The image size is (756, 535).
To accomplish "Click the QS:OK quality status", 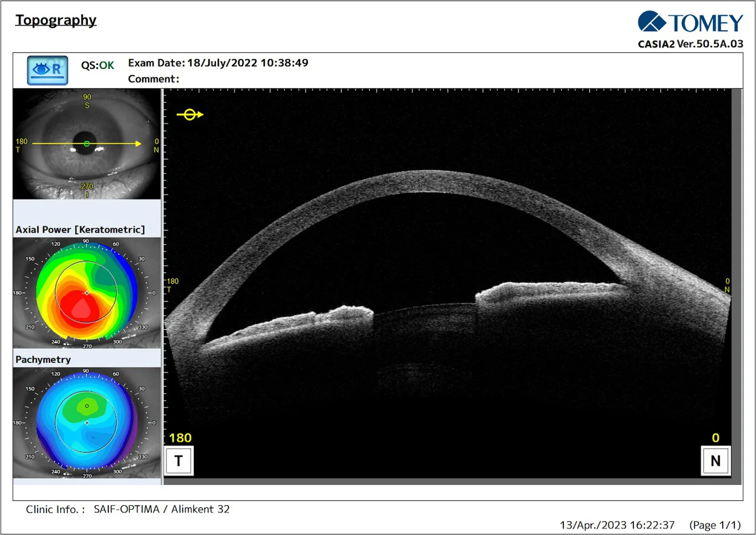I will click(97, 66).
